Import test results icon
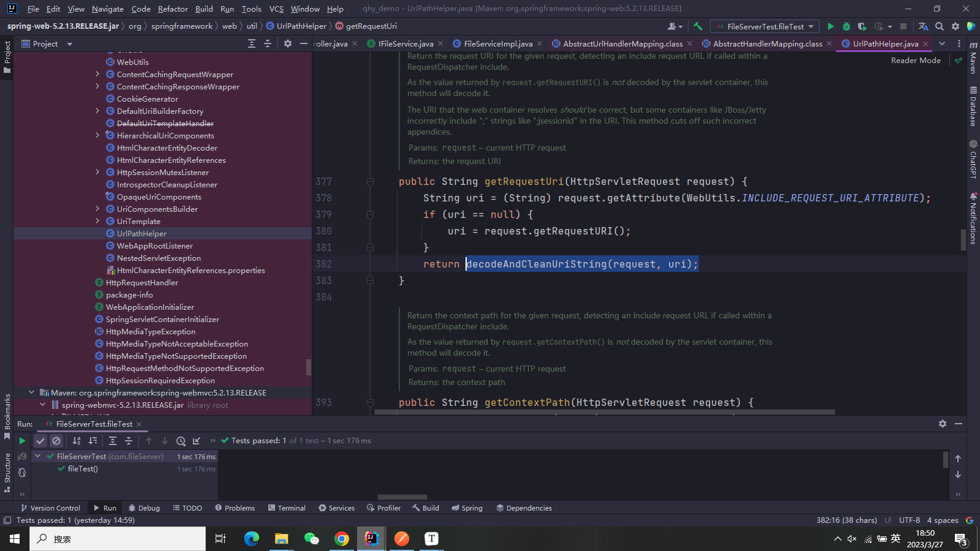The width and height of the screenshot is (980, 551). click(x=197, y=441)
